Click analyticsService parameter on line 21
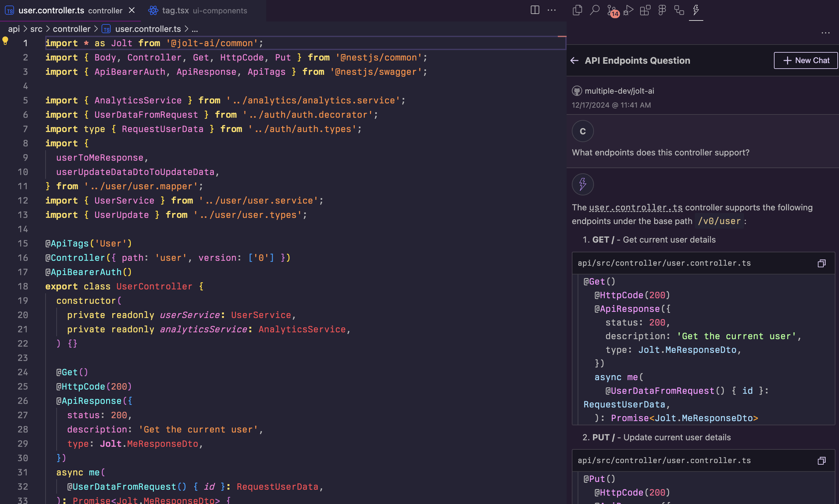Image resolution: width=839 pixels, height=504 pixels. (203, 329)
